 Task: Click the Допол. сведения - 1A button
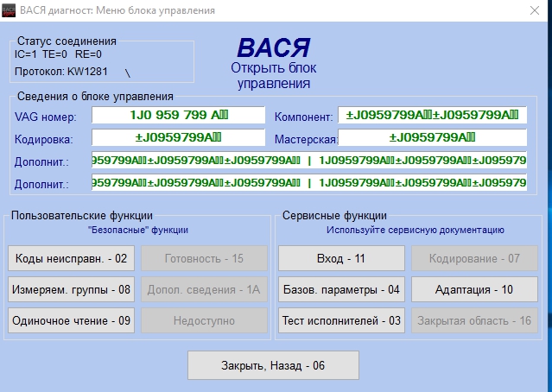tap(202, 289)
